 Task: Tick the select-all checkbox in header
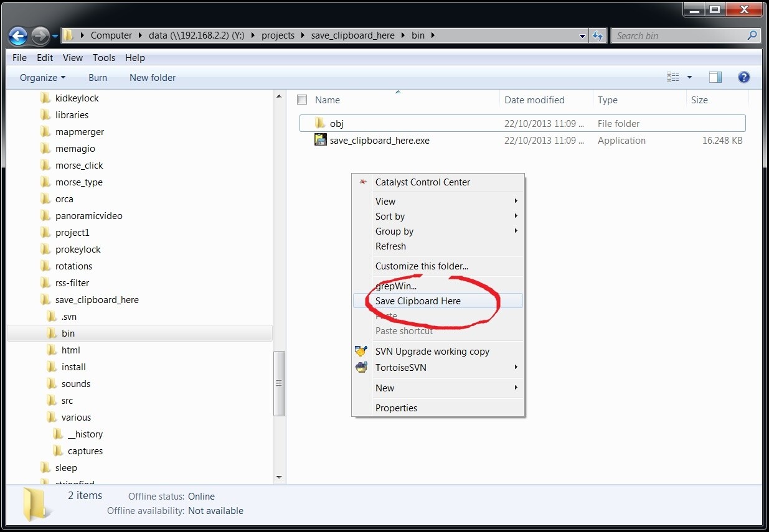[302, 100]
